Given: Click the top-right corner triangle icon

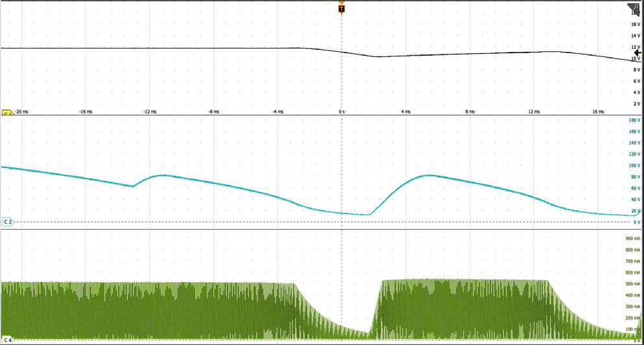Looking at the screenshot, I should (x=634, y=8).
